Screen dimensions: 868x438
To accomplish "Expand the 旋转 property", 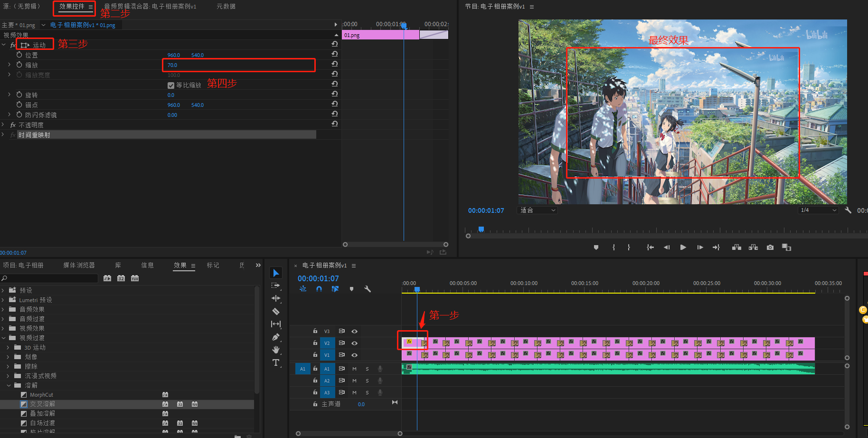I will click(9, 95).
